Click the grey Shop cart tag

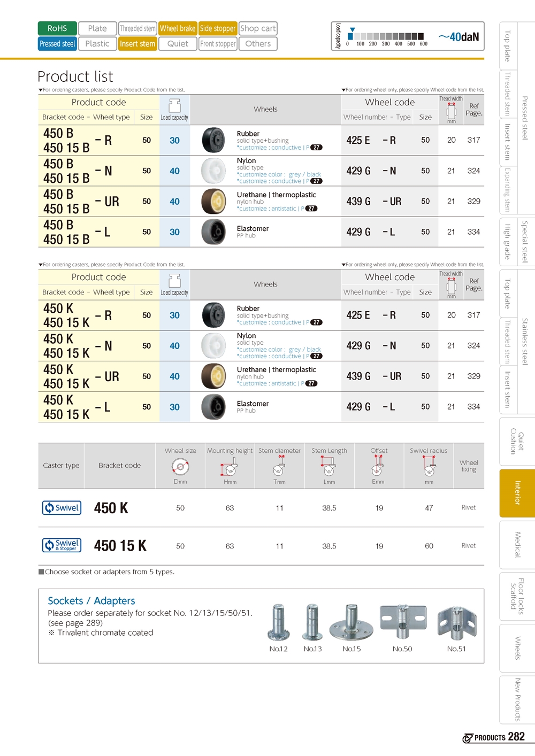(258, 28)
